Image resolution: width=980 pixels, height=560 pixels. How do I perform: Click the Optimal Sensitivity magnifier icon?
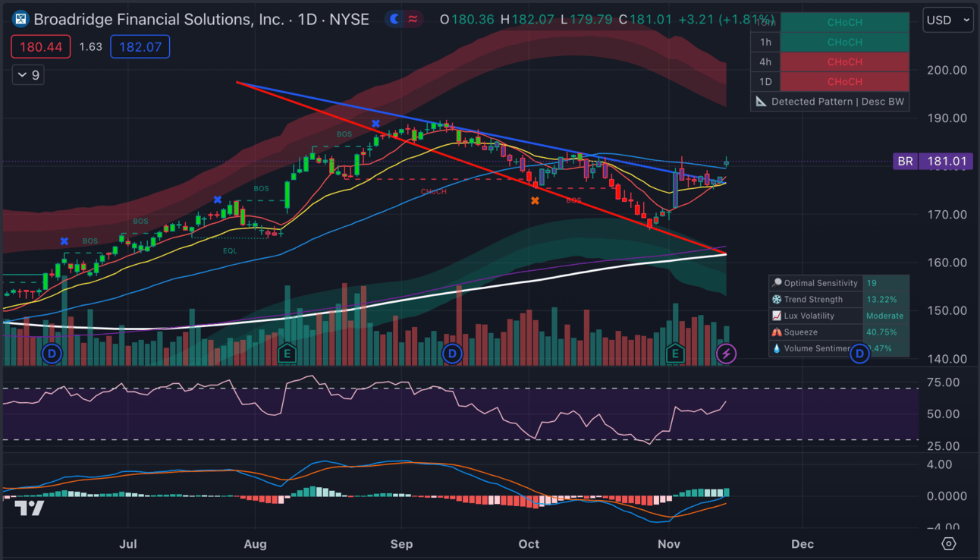[777, 283]
